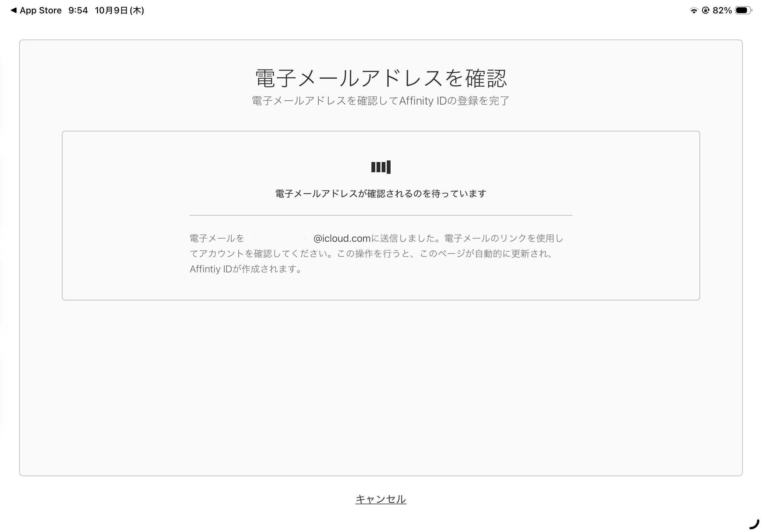Click the horizontal divider under waiting message
This screenshot has height=532, width=762.
point(381,215)
